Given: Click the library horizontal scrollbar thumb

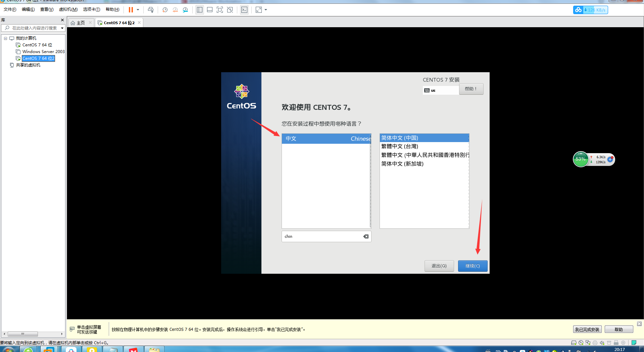Looking at the screenshot, I should click(x=23, y=334).
